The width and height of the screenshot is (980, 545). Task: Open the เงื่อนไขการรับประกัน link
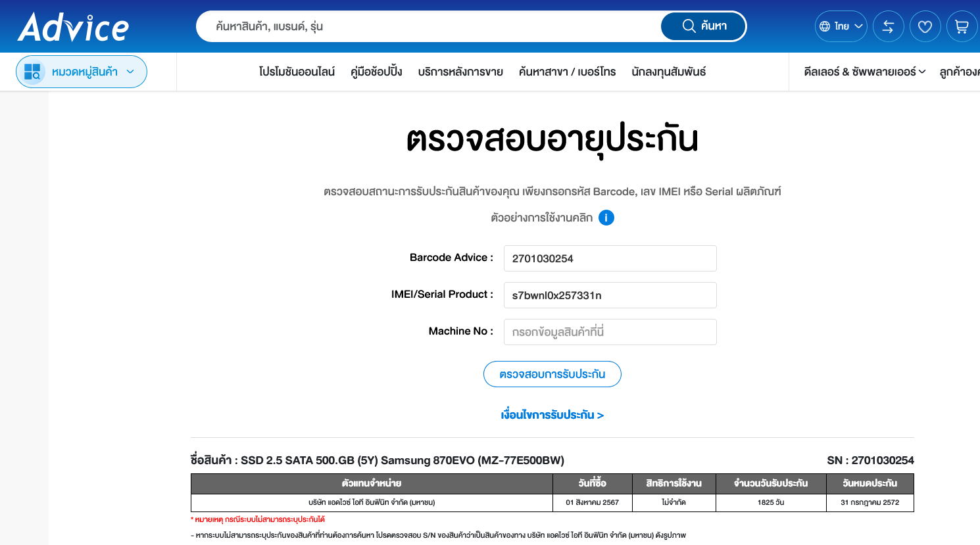click(x=552, y=415)
